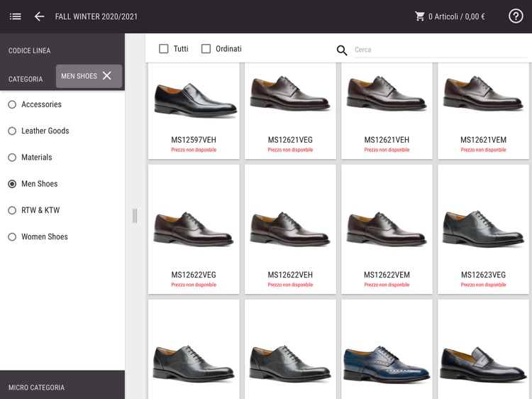Select the Accessories radio button
Viewport: 532px width, 399px height.
pos(12,104)
